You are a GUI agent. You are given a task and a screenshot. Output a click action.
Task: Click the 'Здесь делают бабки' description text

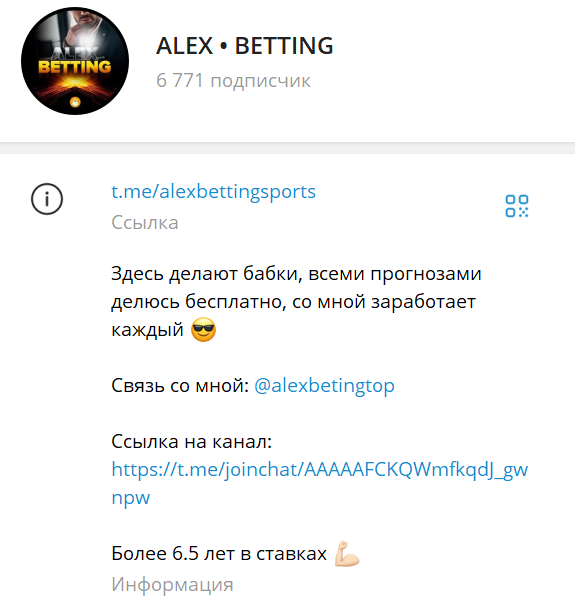(x=206, y=274)
